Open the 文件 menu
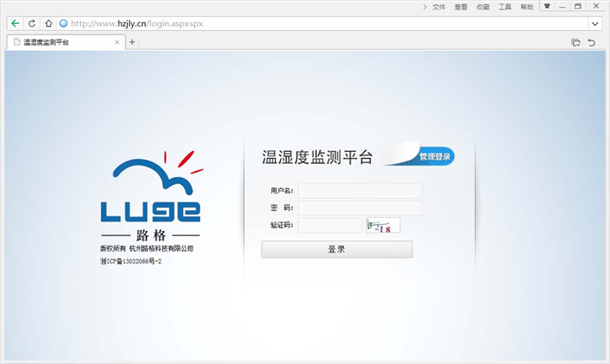610x364 pixels. pyautogui.click(x=439, y=7)
